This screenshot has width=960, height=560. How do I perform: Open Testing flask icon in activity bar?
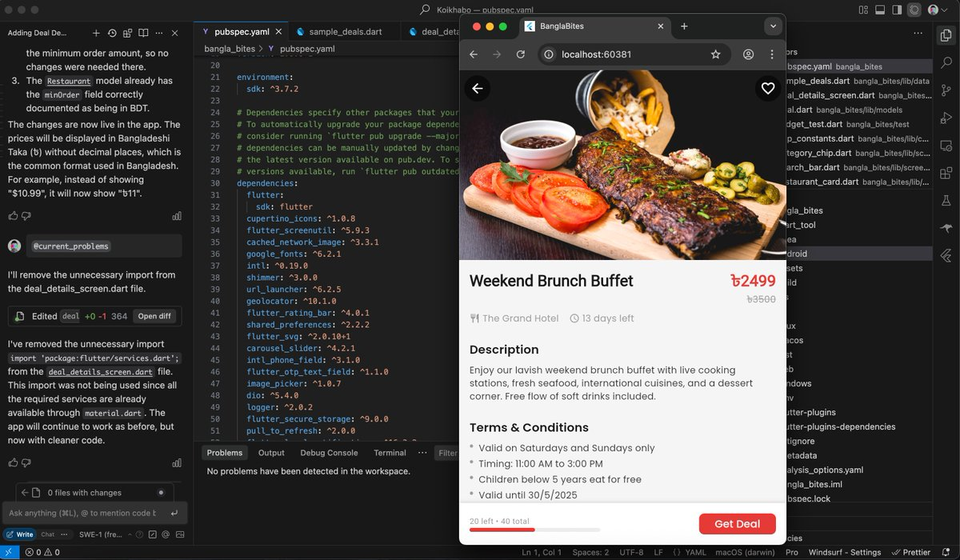946,201
